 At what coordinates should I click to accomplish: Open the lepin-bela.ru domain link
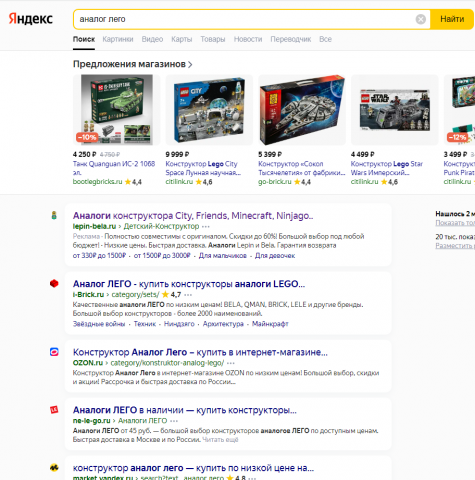[94, 226]
